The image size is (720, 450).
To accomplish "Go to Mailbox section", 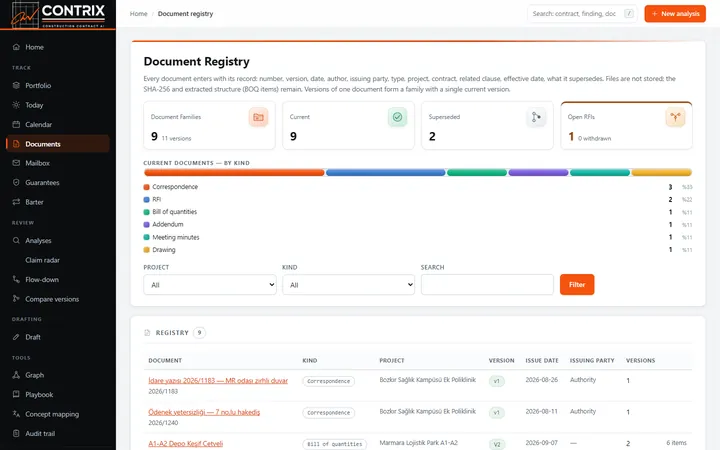I will [58, 163].
